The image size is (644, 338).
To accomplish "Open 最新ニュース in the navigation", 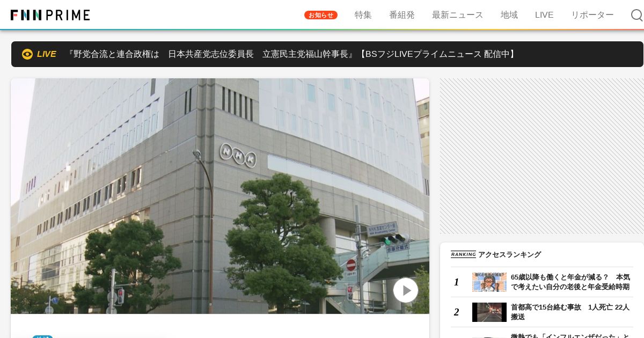I will coord(458,15).
